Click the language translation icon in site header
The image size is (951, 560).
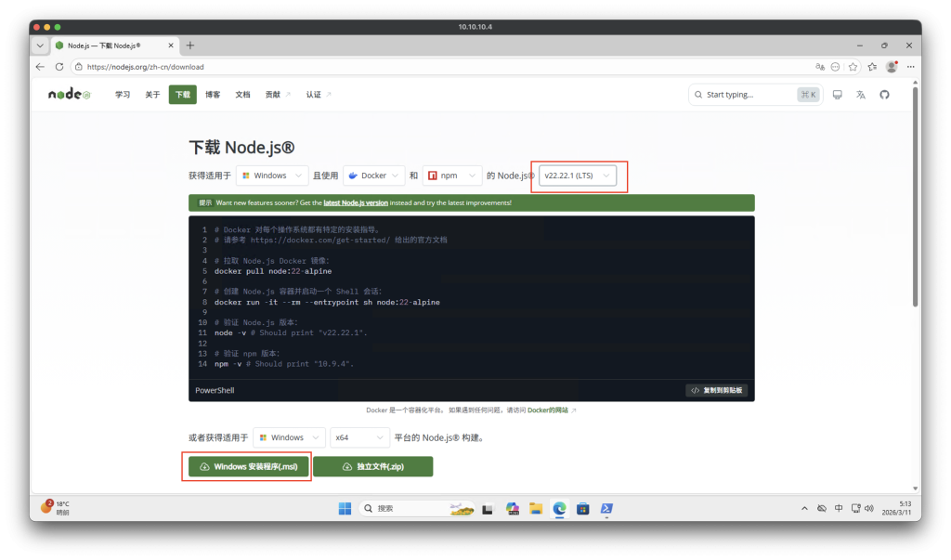(861, 95)
